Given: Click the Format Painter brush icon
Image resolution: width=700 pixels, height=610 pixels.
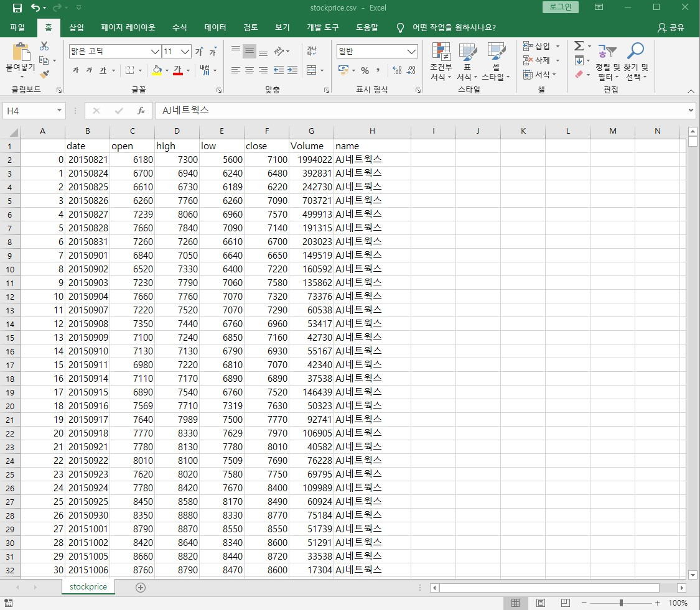Looking at the screenshot, I should coord(44,74).
